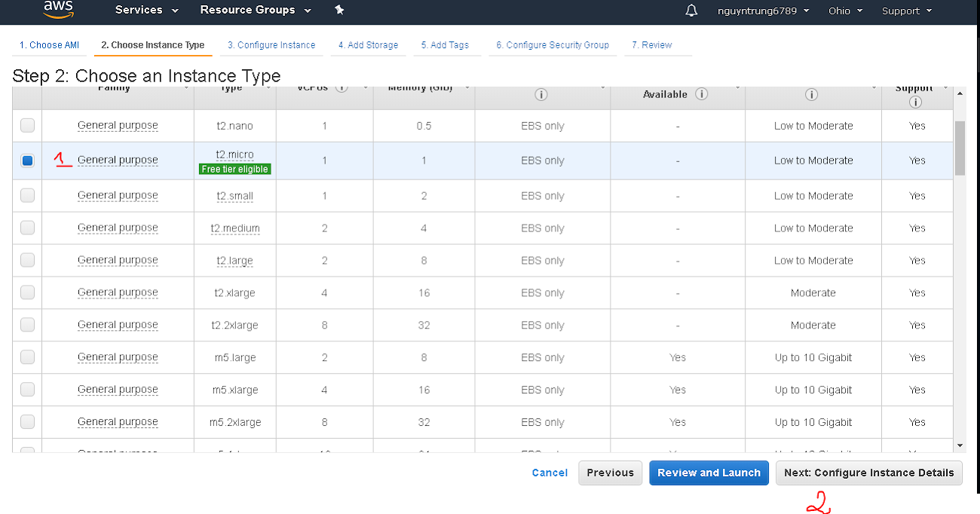Open the Resource Groups dropdown
The image size is (980, 514).
tap(256, 11)
